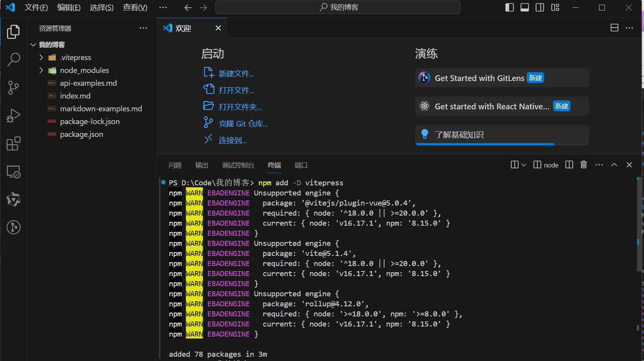The width and height of the screenshot is (644, 361).
Task: Open the 查看(V) menu
Action: pyautogui.click(x=135, y=7)
